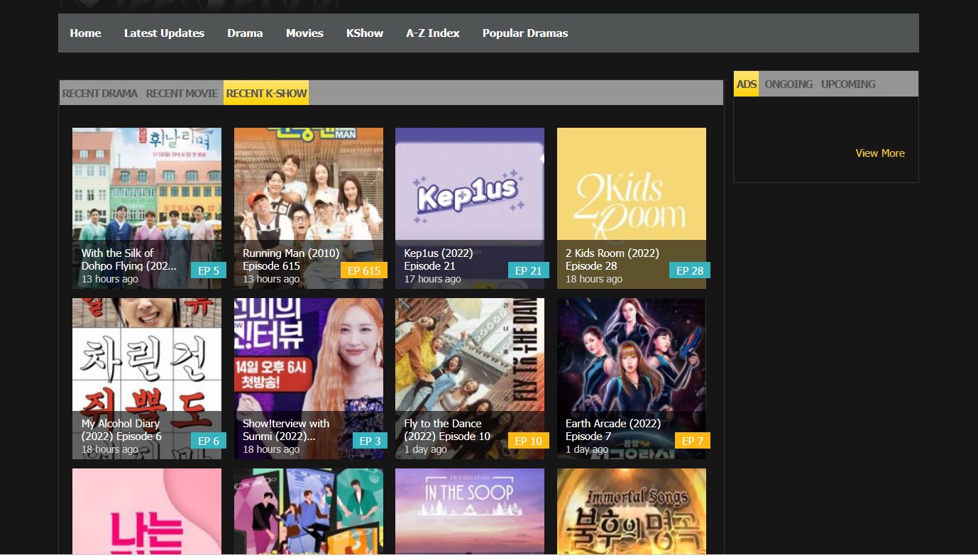The image size is (978, 560).
Task: Open Latest Updates in navigation bar
Action: 164,33
